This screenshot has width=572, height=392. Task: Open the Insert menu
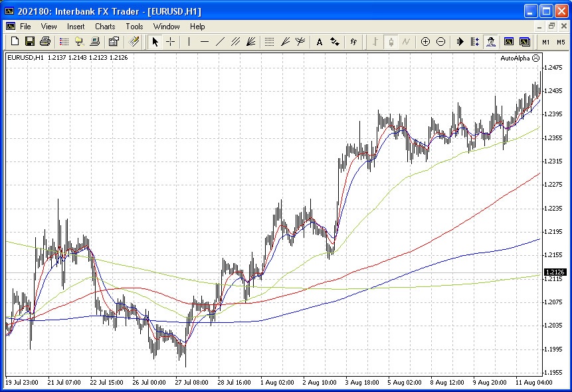coord(76,27)
